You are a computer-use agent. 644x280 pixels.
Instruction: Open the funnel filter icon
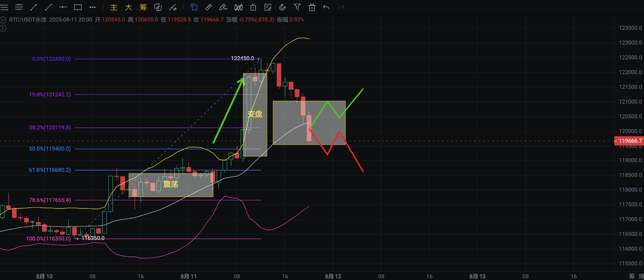coord(297,7)
